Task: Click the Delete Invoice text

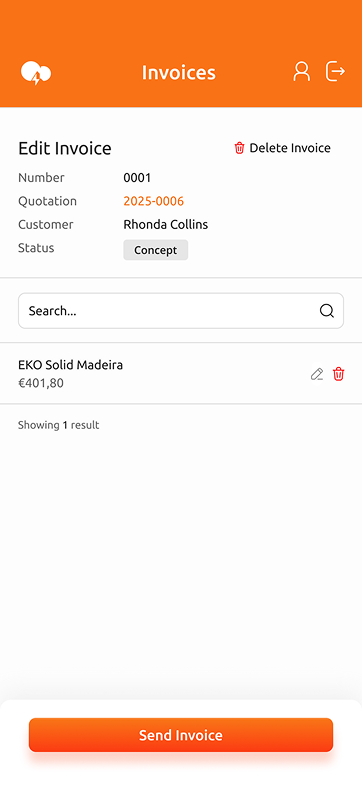Action: (x=290, y=148)
